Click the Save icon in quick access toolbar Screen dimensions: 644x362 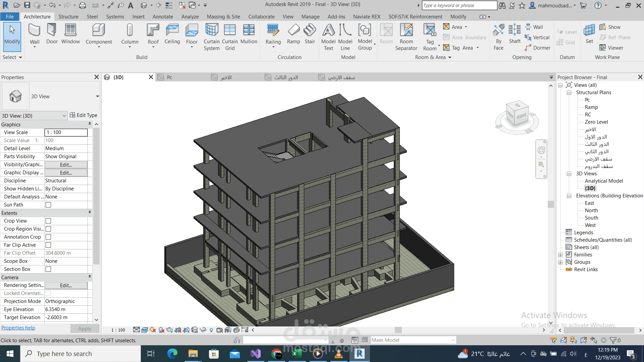pyautogui.click(x=27, y=5)
